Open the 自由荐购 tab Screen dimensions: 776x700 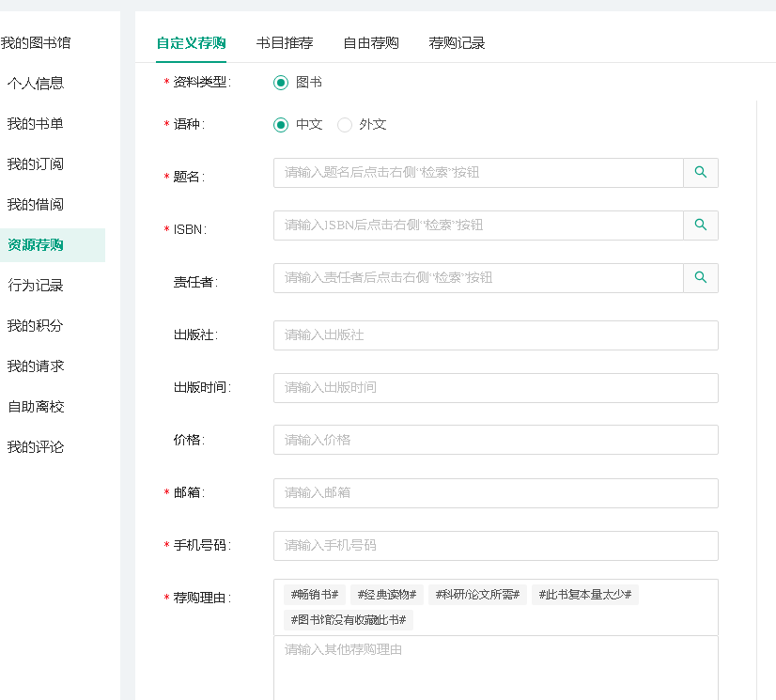click(x=371, y=43)
